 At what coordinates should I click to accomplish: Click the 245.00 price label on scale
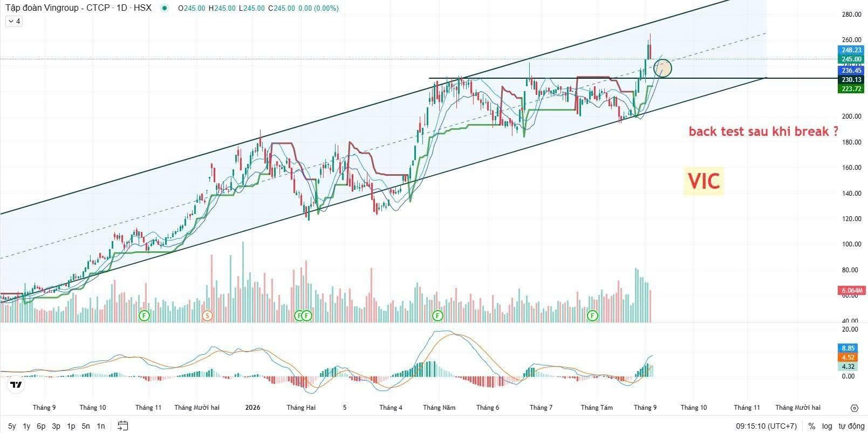851,59
